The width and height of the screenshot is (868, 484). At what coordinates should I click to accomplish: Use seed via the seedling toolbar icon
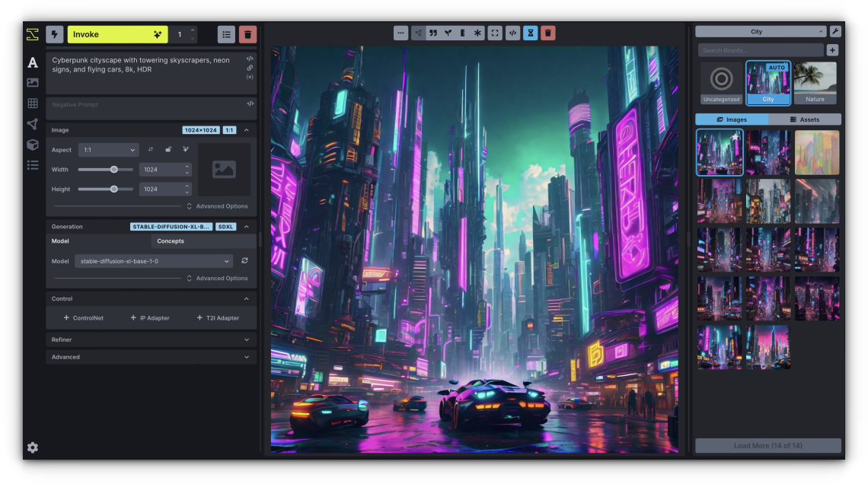click(x=448, y=33)
